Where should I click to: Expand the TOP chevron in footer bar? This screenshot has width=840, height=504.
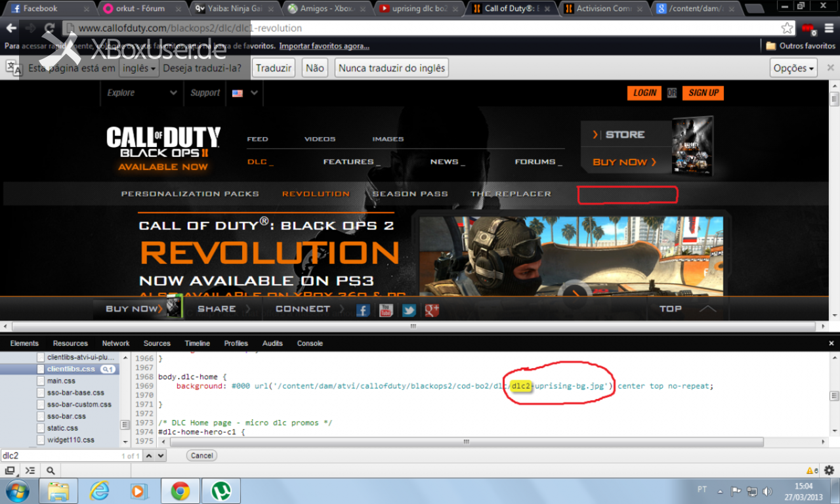[x=707, y=308]
